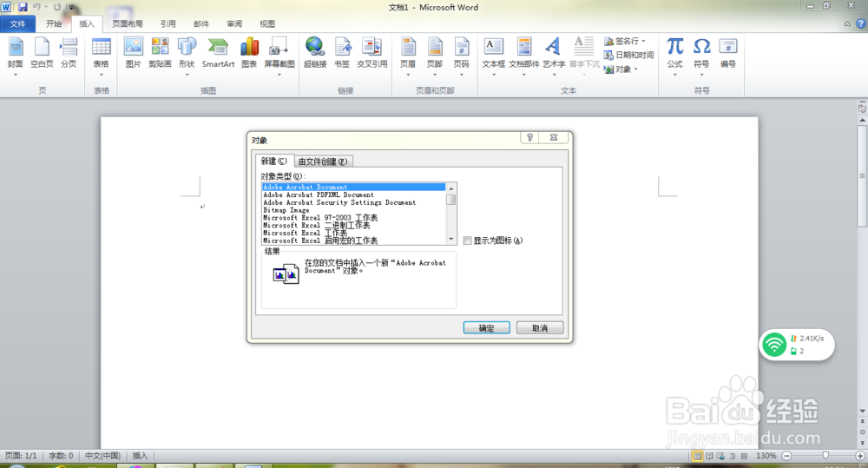Select Adobe Acrobat PDFXML Document entry
Image resolution: width=868 pixels, height=468 pixels.
point(354,195)
